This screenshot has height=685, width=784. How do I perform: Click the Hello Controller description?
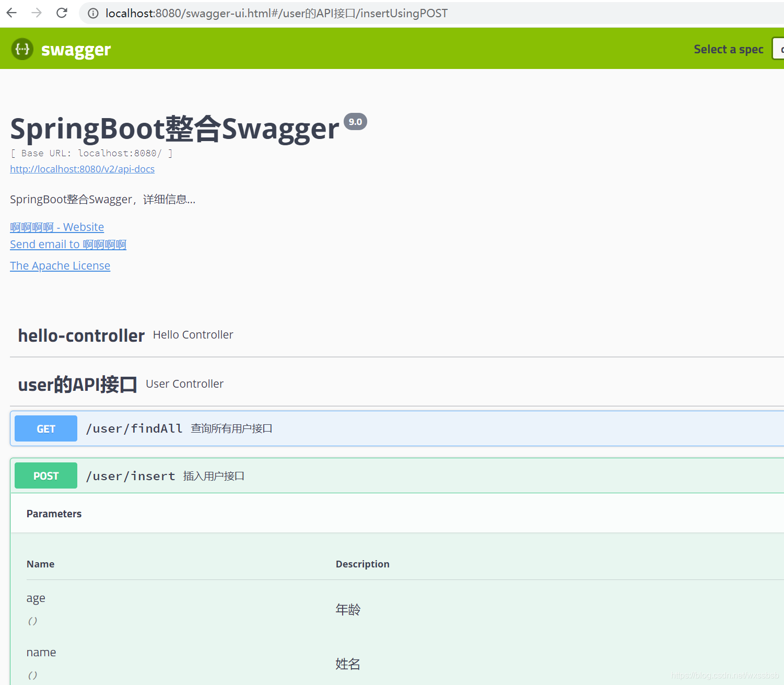point(193,334)
